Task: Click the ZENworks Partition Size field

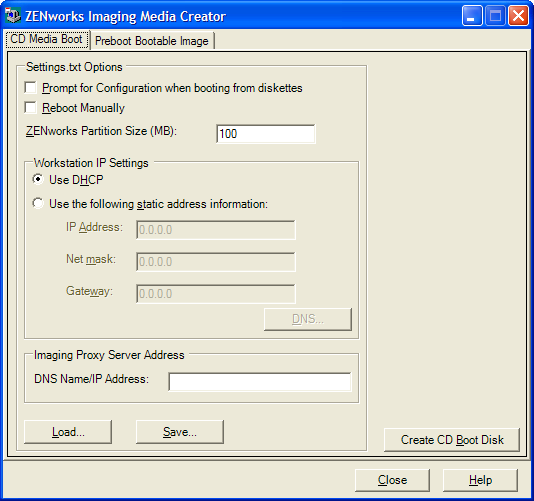Action: pyautogui.click(x=266, y=134)
